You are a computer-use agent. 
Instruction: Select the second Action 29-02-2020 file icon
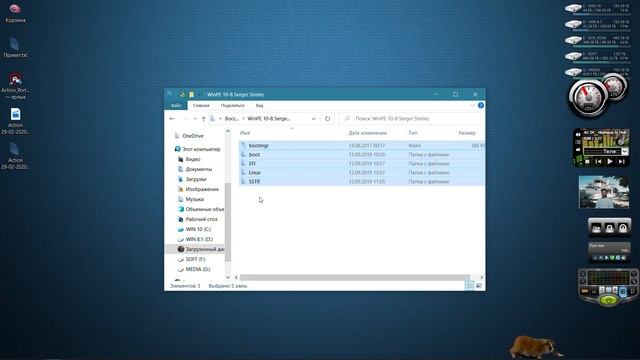(x=15, y=156)
